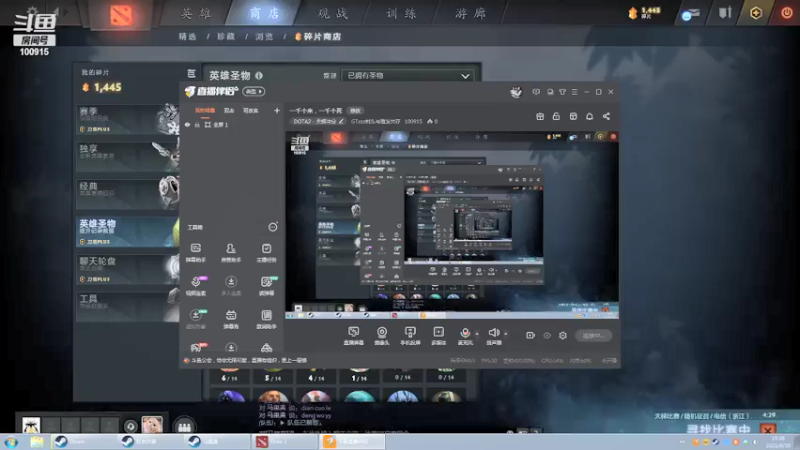The width and height of the screenshot is (800, 450).
Task: Toggle visibility eye of 全屏 1 source
Action: click(x=187, y=125)
